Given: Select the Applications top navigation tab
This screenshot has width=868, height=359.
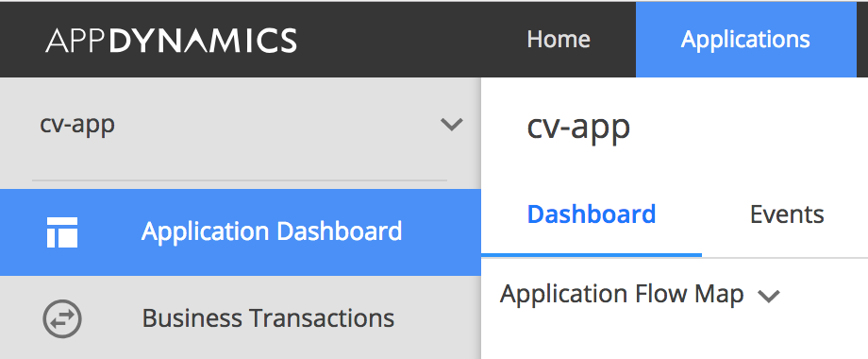Looking at the screenshot, I should (745, 40).
